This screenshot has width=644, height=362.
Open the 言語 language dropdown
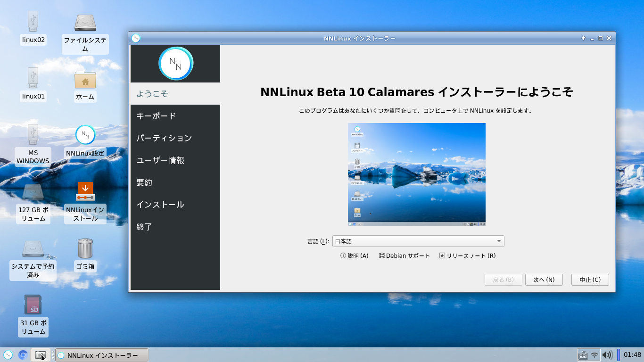418,241
